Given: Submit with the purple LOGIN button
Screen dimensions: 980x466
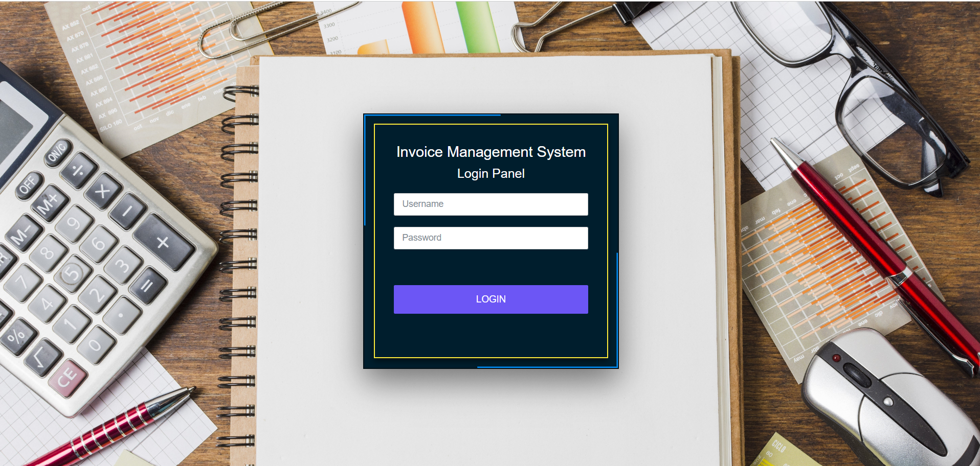Looking at the screenshot, I should click(x=491, y=299).
